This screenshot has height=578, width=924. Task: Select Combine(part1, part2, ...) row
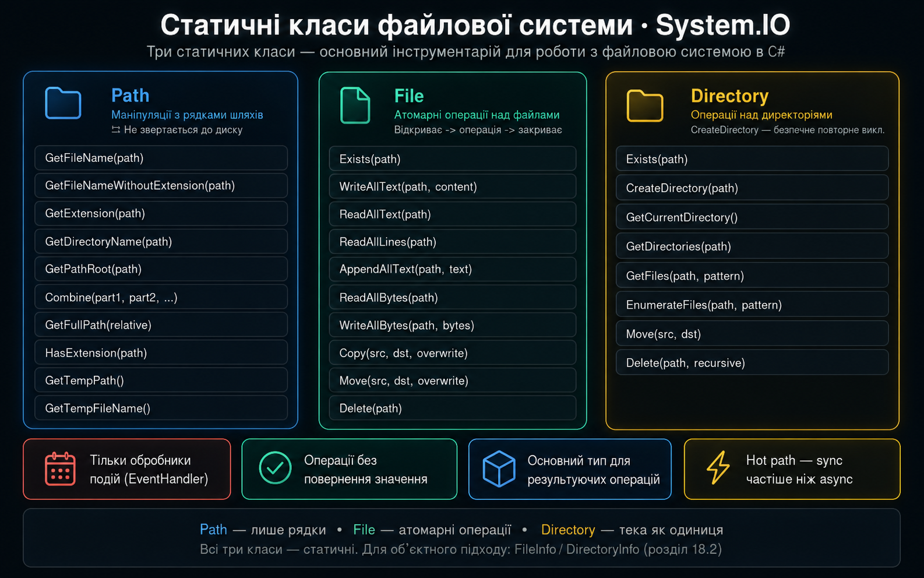[161, 297]
